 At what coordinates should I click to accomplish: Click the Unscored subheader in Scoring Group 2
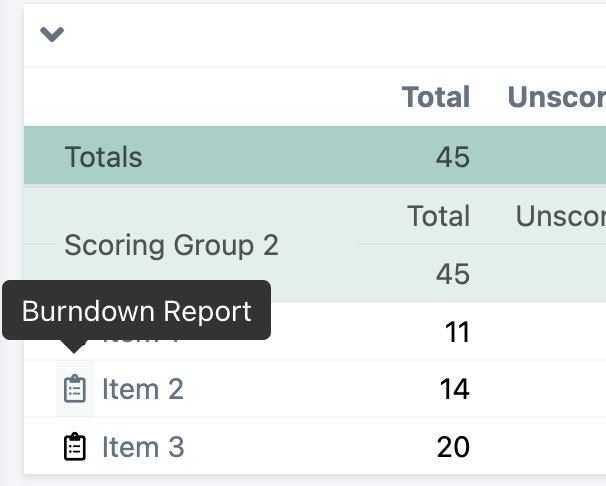tap(560, 216)
